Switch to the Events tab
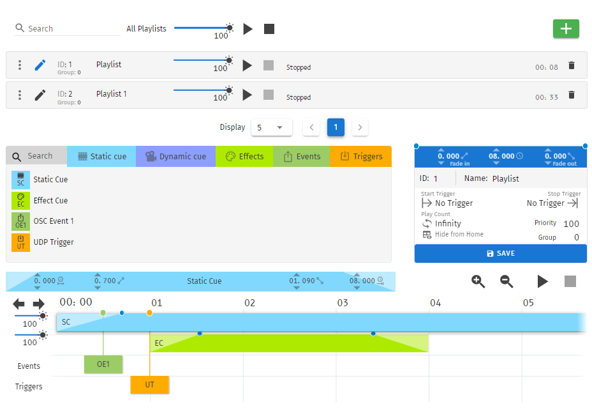 point(301,156)
